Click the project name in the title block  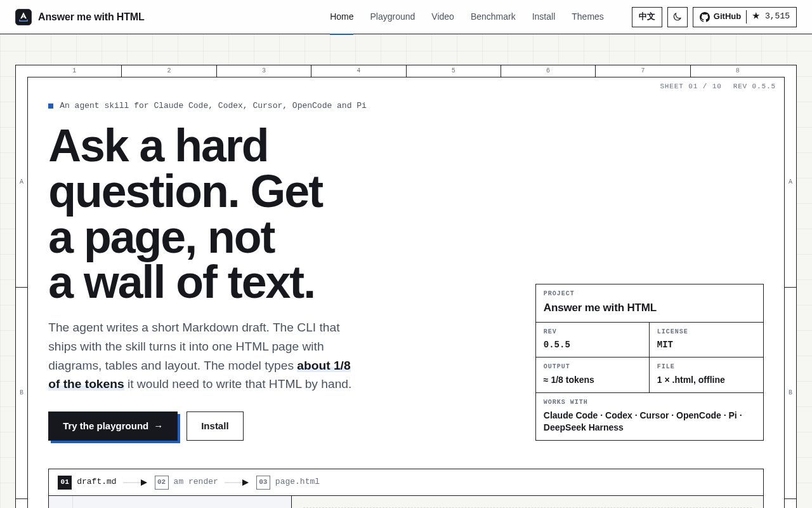click(x=600, y=308)
